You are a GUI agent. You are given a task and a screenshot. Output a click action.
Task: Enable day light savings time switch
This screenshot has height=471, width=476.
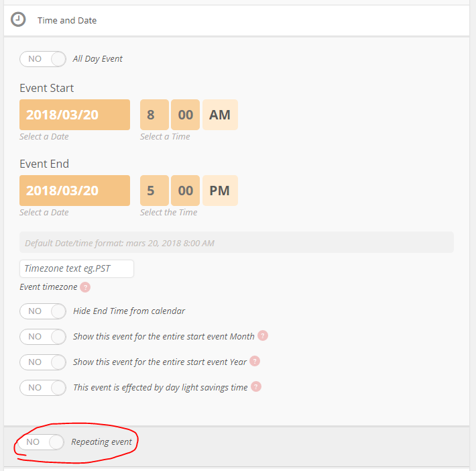(43, 387)
